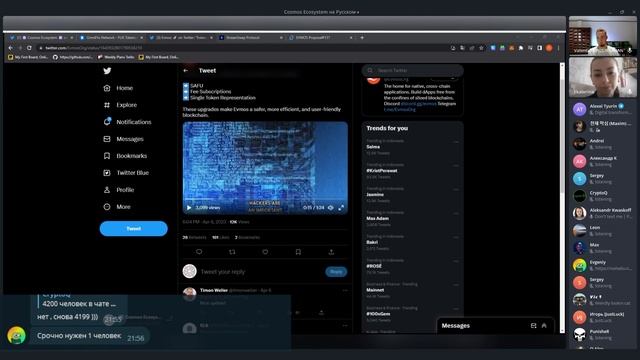Toggle video fullscreen icon
Screen dimensions: 640x360
pyautogui.click(x=341, y=208)
